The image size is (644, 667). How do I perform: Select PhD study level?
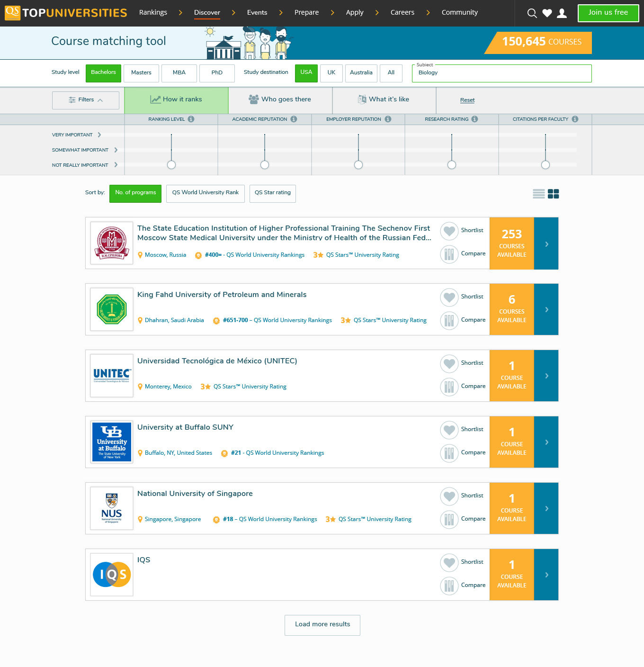(x=217, y=73)
